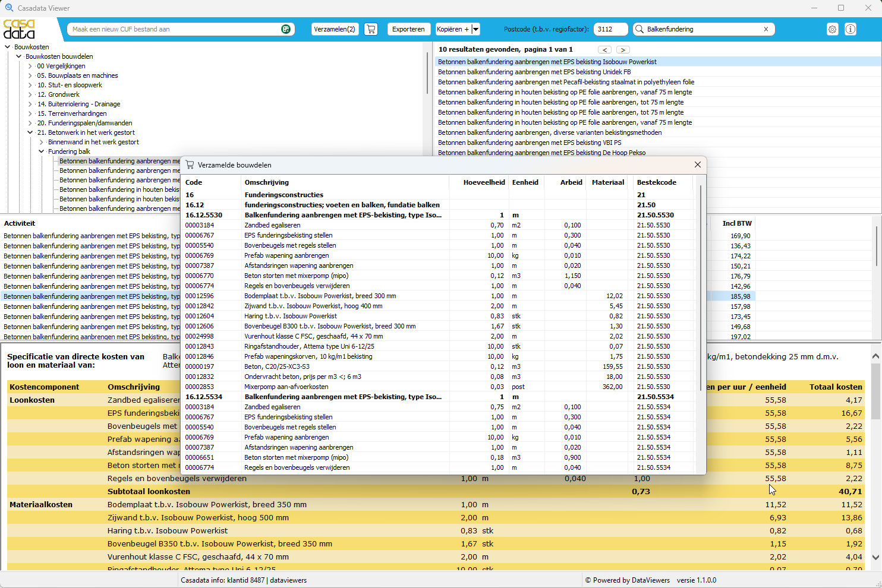882x588 pixels.
Task: Click the Subtotaal loonkosten row
Action: [436, 491]
